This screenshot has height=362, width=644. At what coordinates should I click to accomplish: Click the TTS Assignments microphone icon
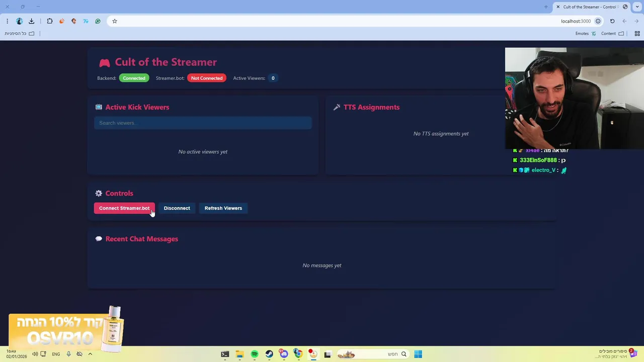pos(337,107)
